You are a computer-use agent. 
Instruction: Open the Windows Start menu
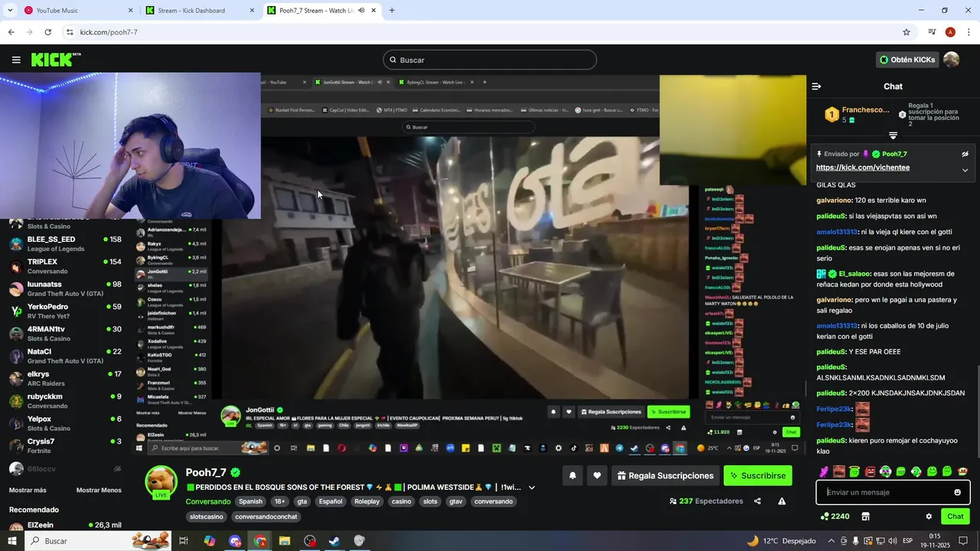pyautogui.click(x=12, y=541)
